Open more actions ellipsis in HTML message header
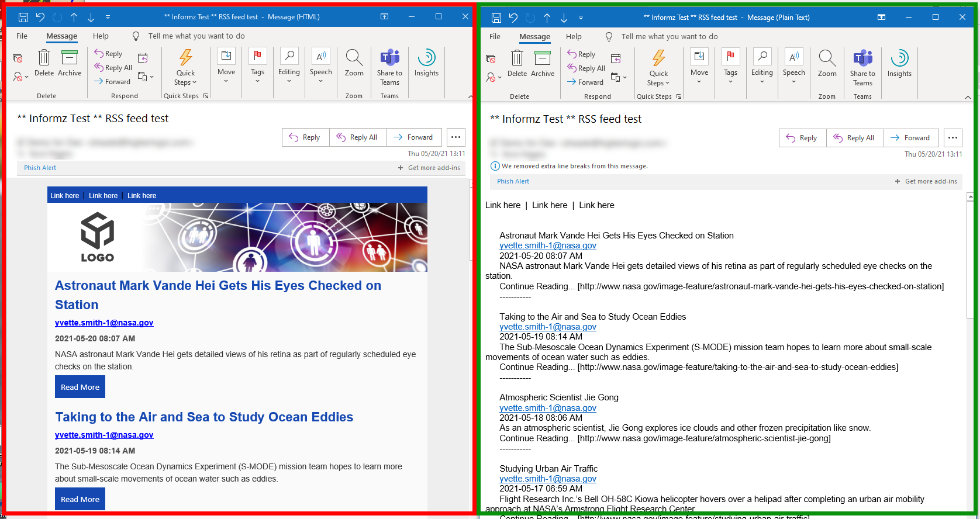Viewport: 980px width, 519px height. (x=456, y=137)
